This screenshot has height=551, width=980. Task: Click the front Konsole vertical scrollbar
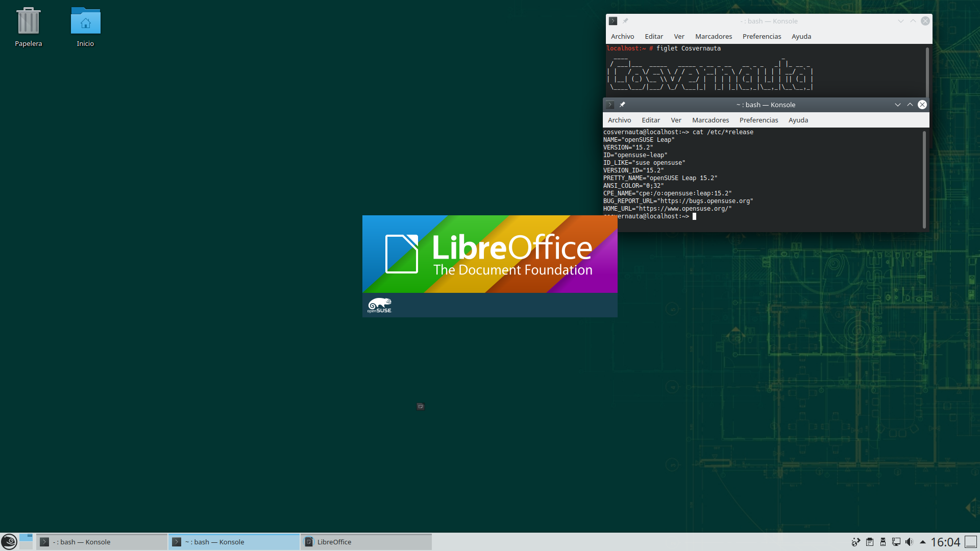(924, 180)
